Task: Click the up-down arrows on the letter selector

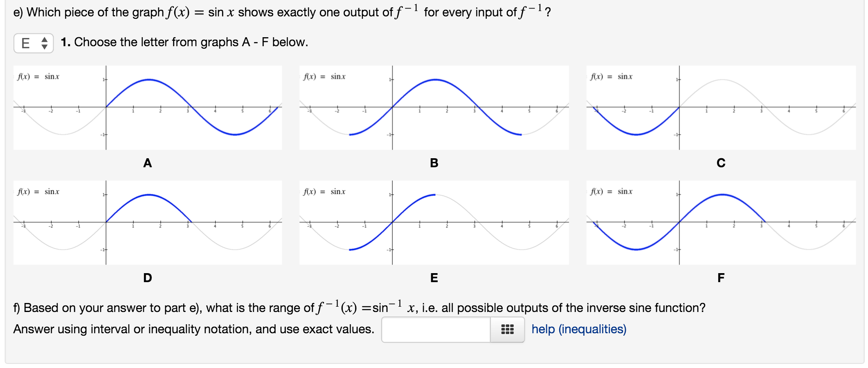Action: [45, 43]
